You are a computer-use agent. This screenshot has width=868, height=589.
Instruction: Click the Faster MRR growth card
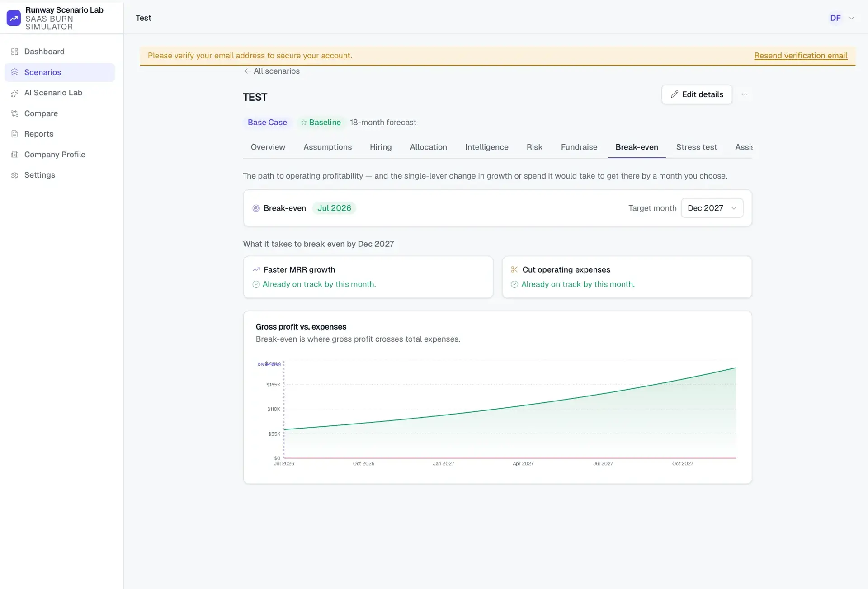(368, 277)
